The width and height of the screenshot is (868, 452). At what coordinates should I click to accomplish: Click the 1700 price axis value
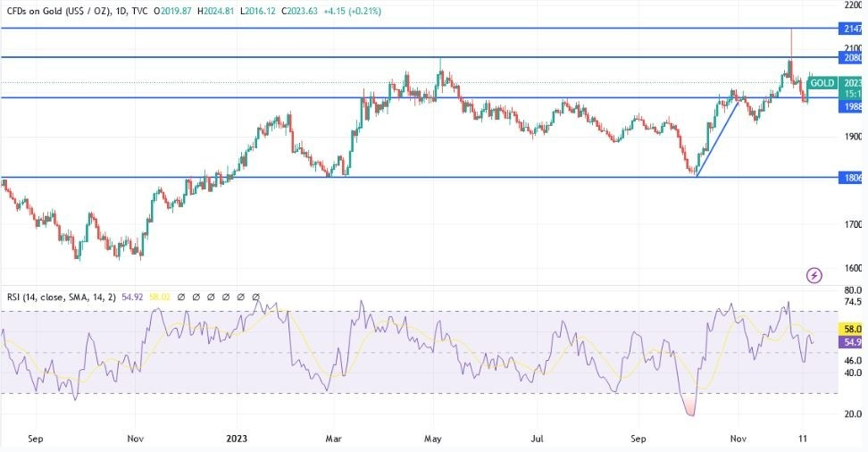click(x=853, y=224)
